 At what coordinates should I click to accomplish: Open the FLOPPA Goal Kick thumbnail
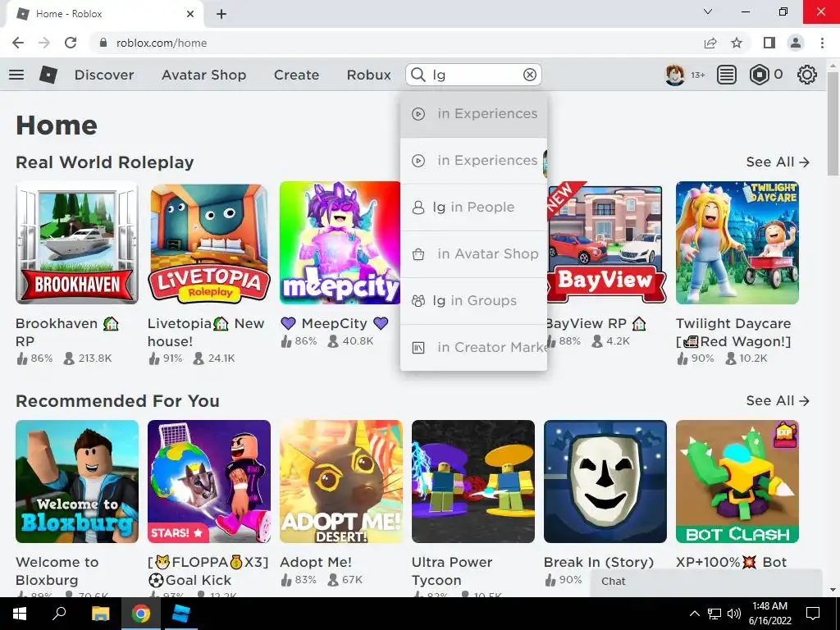click(209, 482)
